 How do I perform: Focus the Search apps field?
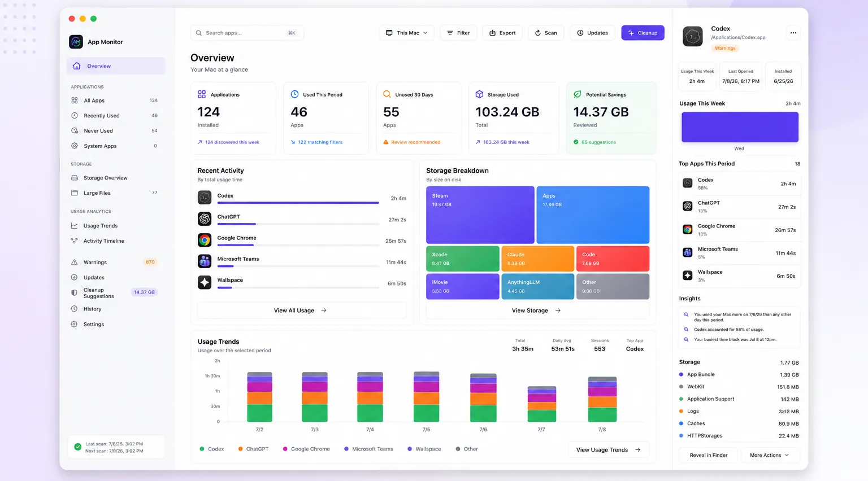pos(247,33)
